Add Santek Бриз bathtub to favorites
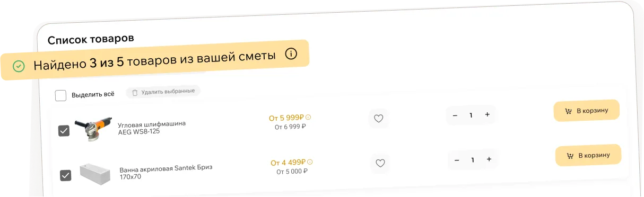The height and width of the screenshot is (197, 644). coord(380,163)
